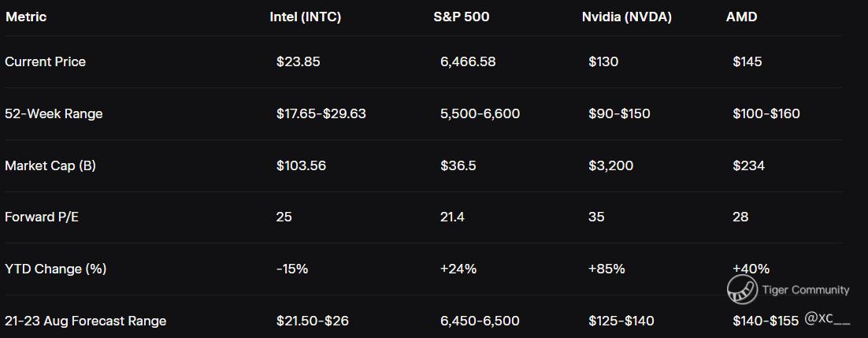The image size is (868, 338).
Task: Select Nvidia's market cap $3,200
Action: point(610,165)
